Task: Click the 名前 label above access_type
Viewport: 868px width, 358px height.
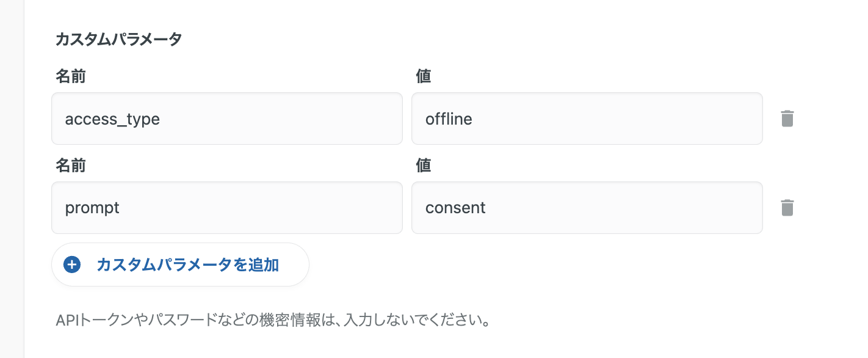Action: pos(71,76)
